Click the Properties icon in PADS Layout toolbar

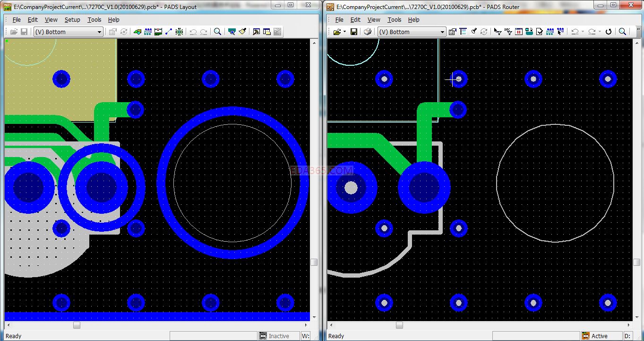pos(112,32)
